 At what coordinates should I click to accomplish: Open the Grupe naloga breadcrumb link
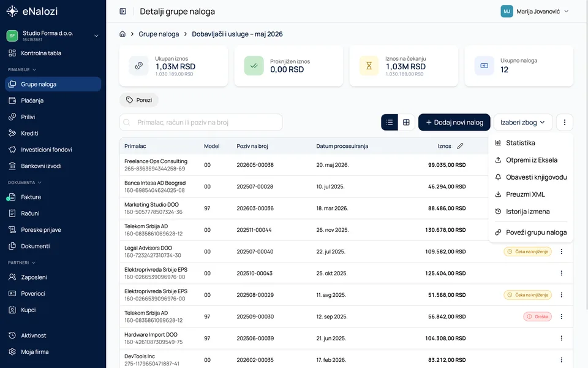click(159, 34)
